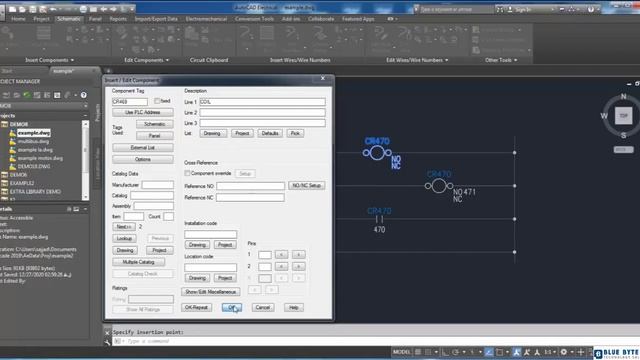The width and height of the screenshot is (640, 360).
Task: Click the Save icon in quick access toolbar
Action: pyautogui.click(x=33, y=9)
